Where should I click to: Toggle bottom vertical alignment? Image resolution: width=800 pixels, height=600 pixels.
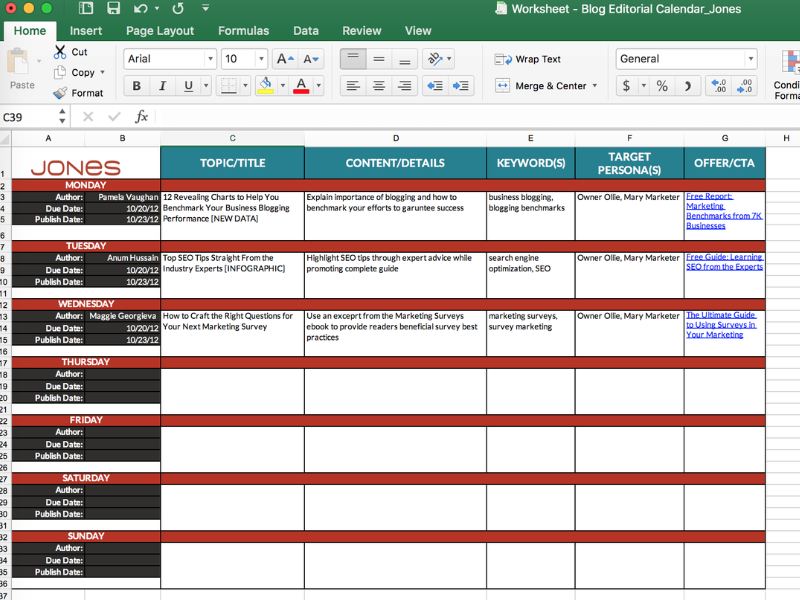pyautogui.click(x=405, y=59)
